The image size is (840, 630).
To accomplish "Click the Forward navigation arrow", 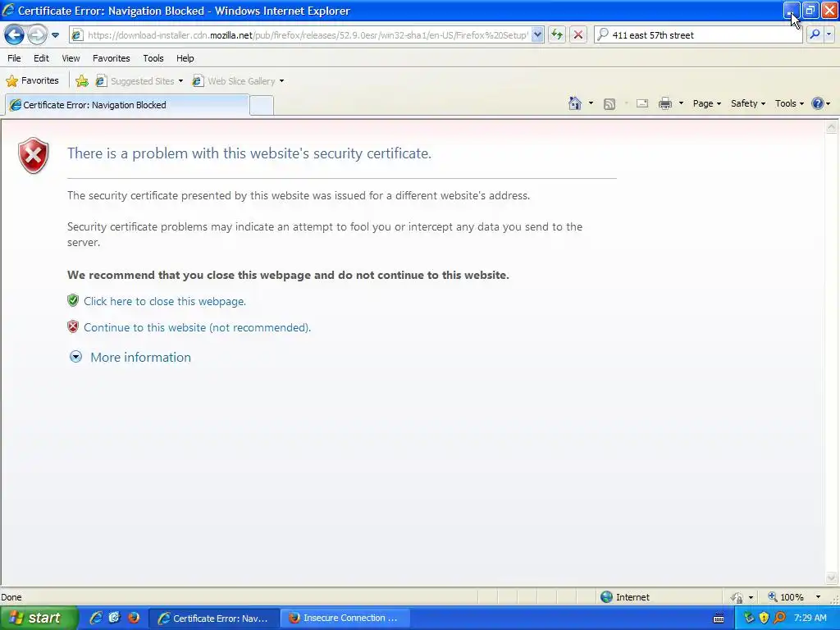I will tap(37, 35).
